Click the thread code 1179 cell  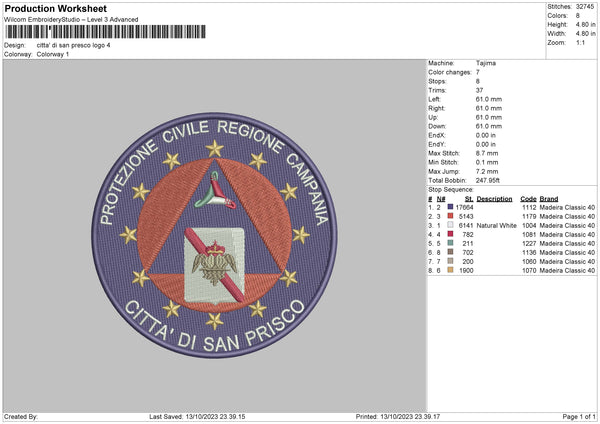click(x=529, y=216)
